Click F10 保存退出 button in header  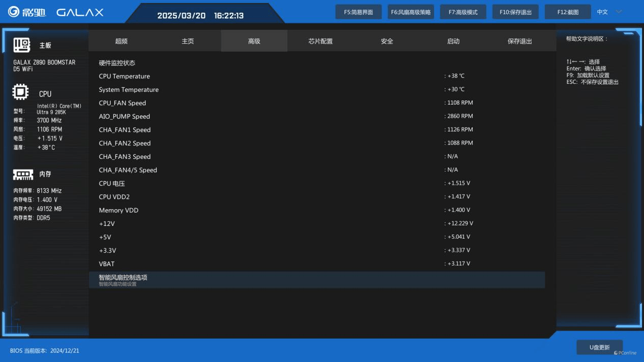coord(515,12)
